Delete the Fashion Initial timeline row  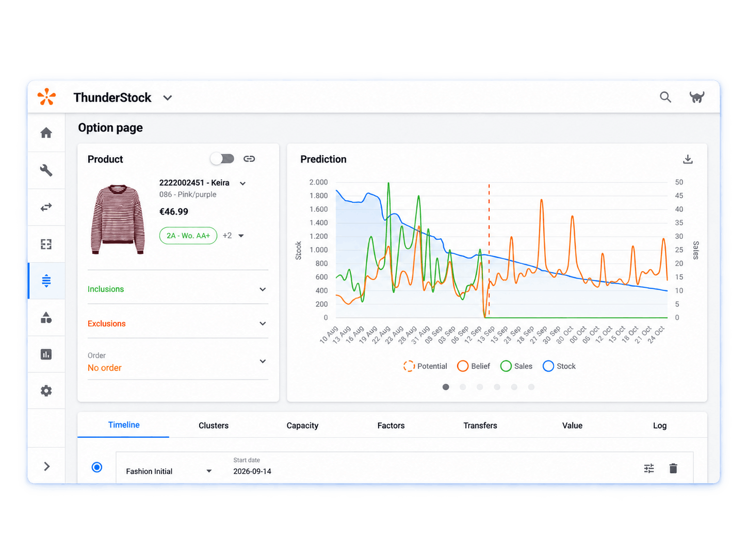(x=673, y=468)
